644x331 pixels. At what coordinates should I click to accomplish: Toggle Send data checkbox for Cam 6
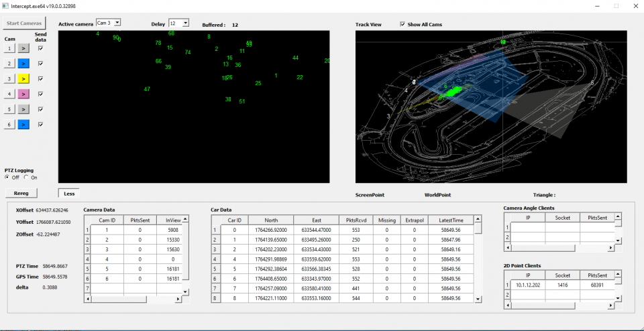[40, 124]
